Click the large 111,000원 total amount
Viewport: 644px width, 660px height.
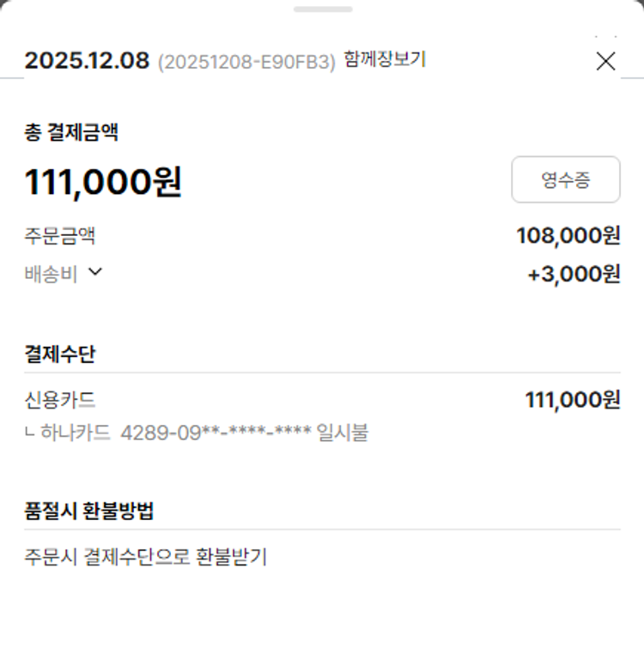coord(103,181)
